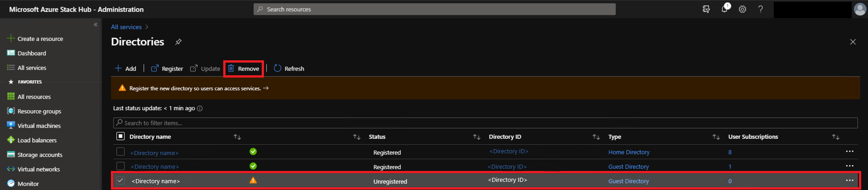Open Resource groups

tap(34, 111)
